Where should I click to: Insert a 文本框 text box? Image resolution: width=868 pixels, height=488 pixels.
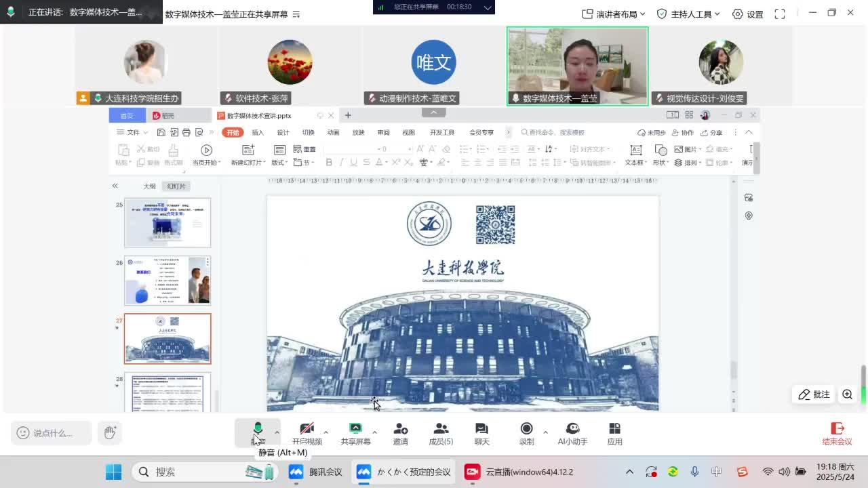pyautogui.click(x=636, y=155)
